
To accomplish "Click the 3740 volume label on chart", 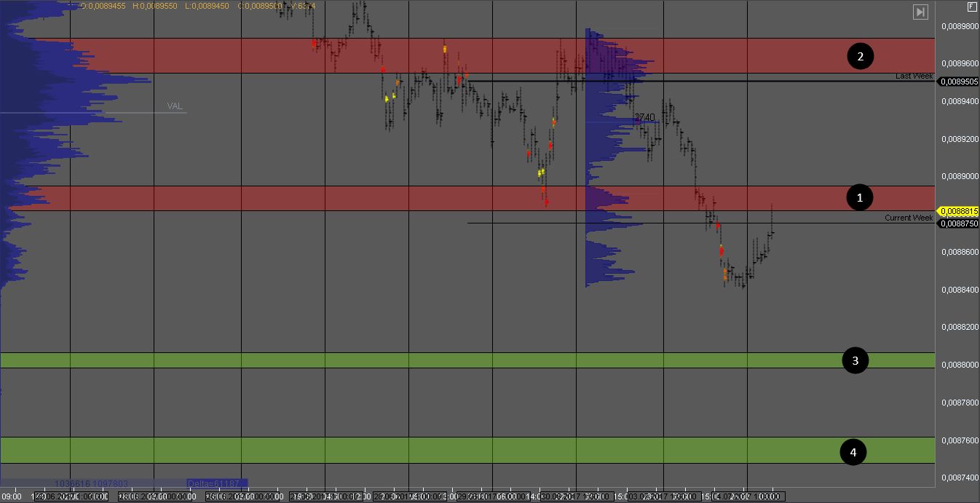I will coord(644,117).
